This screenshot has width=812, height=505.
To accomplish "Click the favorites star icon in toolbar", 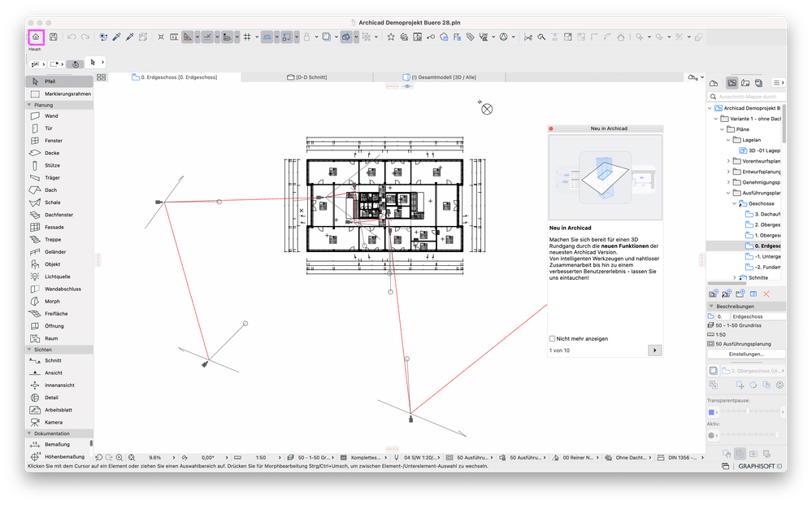I will [391, 37].
